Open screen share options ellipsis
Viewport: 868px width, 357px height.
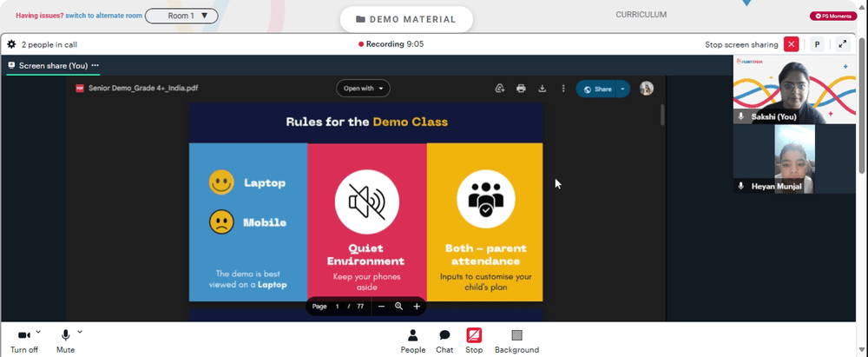pos(95,65)
